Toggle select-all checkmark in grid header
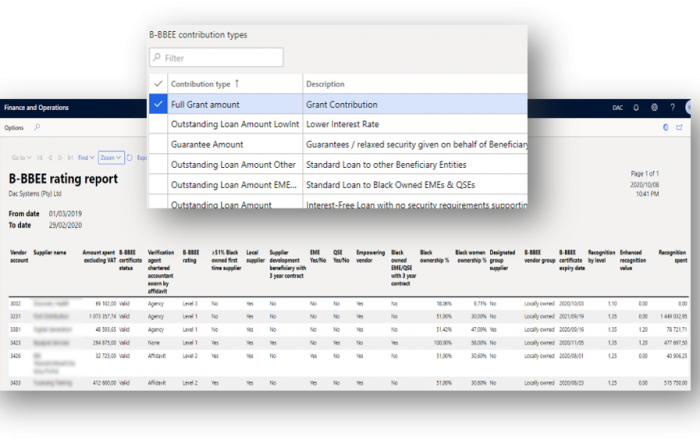 coord(158,84)
